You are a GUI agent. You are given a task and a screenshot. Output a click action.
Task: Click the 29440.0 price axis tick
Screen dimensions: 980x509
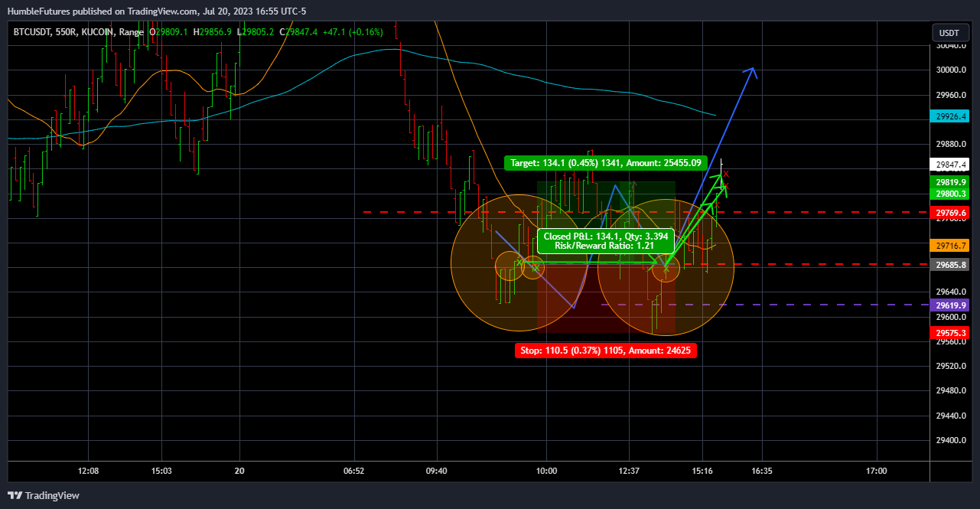click(951, 416)
